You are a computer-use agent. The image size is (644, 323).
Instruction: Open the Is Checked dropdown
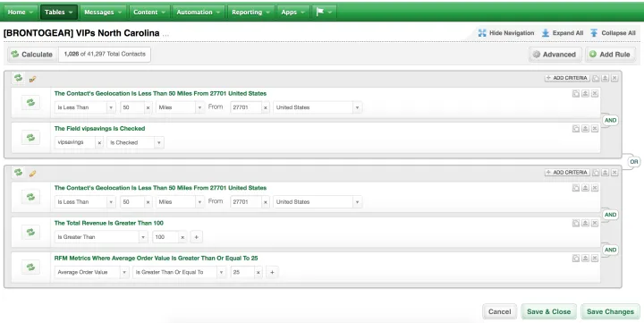135,142
